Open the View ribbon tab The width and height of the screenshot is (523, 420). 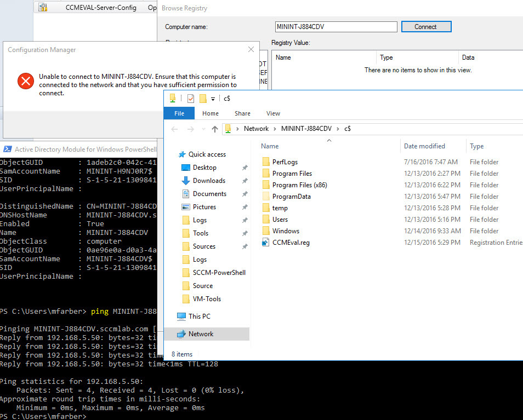pos(273,113)
